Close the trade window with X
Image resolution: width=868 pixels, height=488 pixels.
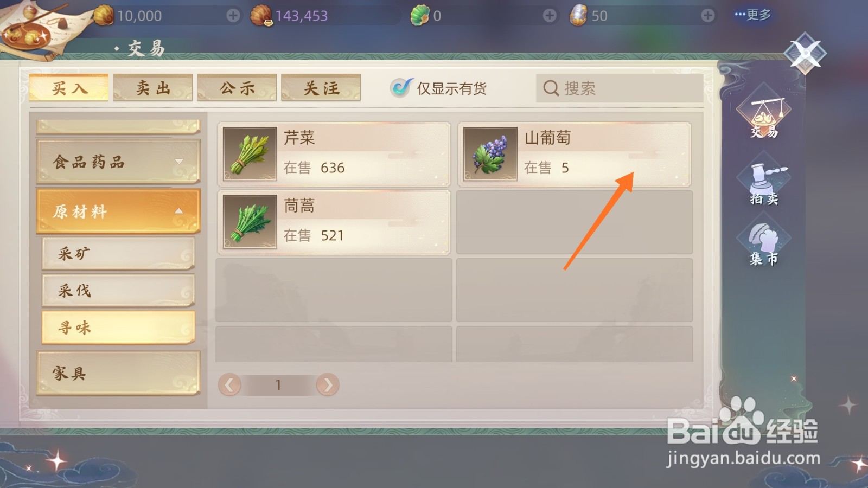(806, 53)
